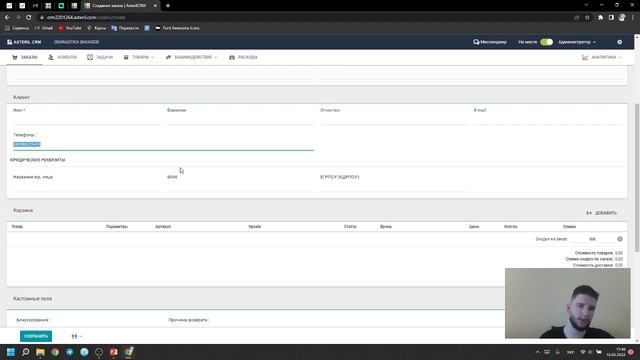
Task: Open browser side panel icon
Action: pos(611,18)
